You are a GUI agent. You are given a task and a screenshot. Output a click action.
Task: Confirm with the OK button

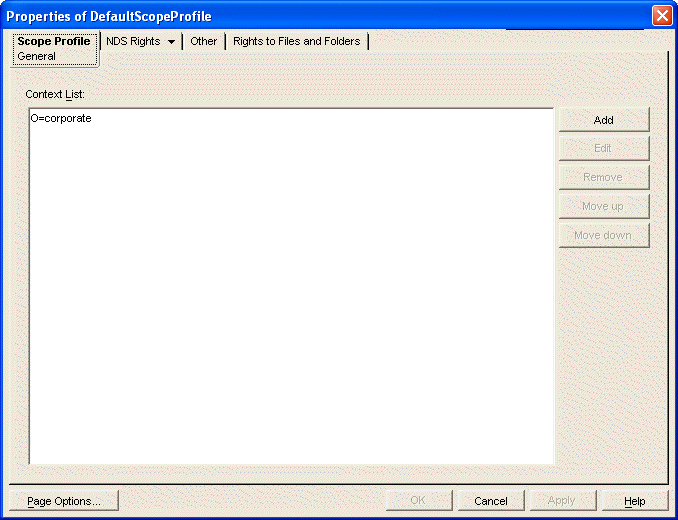(x=419, y=501)
